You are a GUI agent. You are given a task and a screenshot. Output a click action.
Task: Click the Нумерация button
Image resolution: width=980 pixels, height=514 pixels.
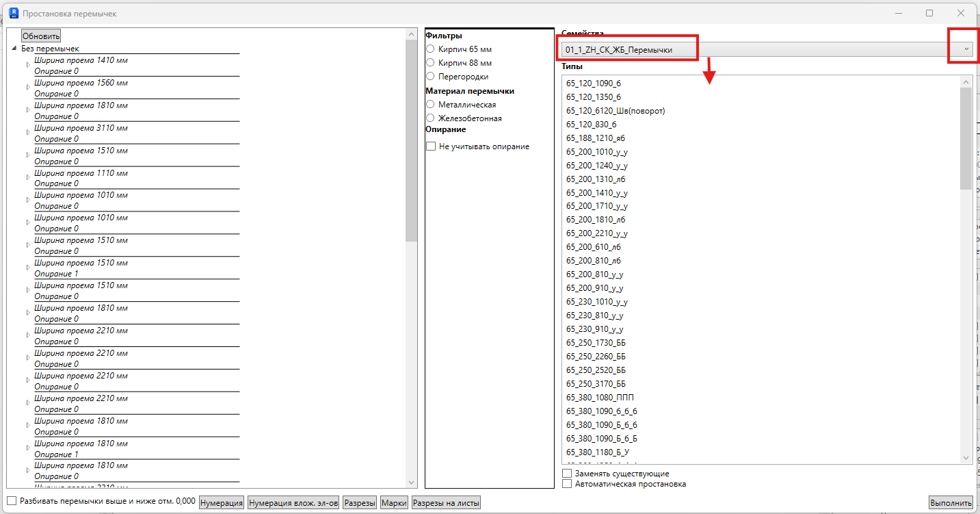pyautogui.click(x=222, y=503)
